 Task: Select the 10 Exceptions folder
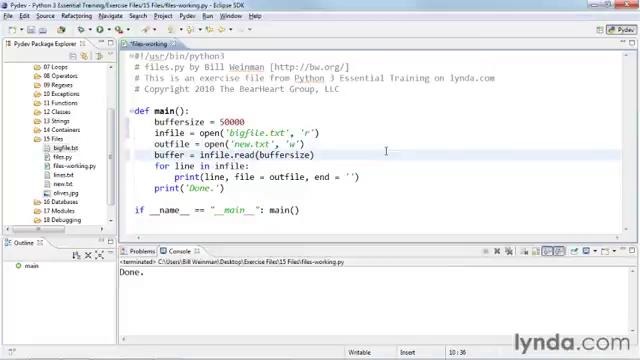click(61, 94)
